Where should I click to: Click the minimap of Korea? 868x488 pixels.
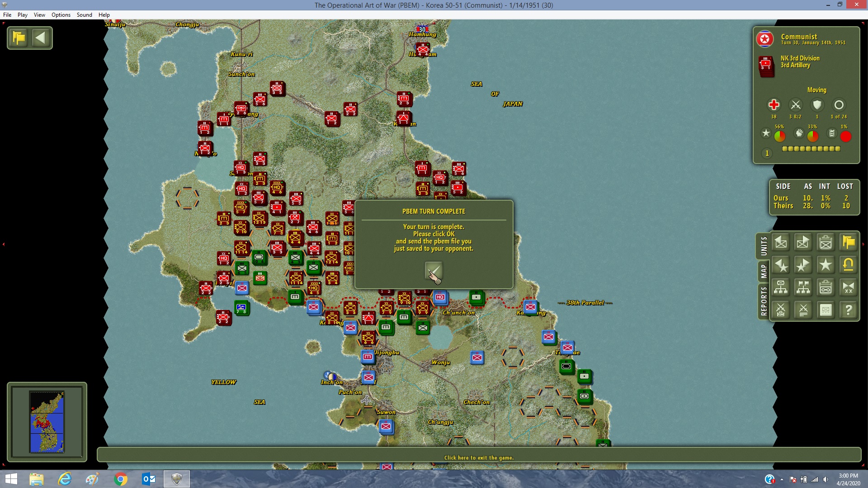point(47,422)
